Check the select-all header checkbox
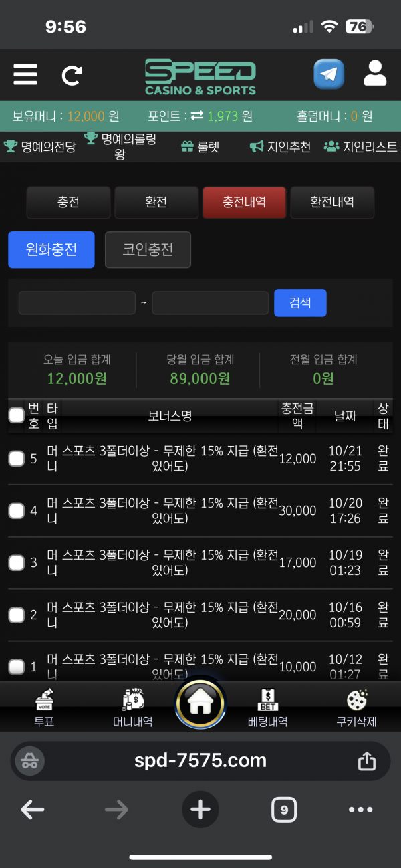The height and width of the screenshot is (868, 401). click(x=17, y=415)
